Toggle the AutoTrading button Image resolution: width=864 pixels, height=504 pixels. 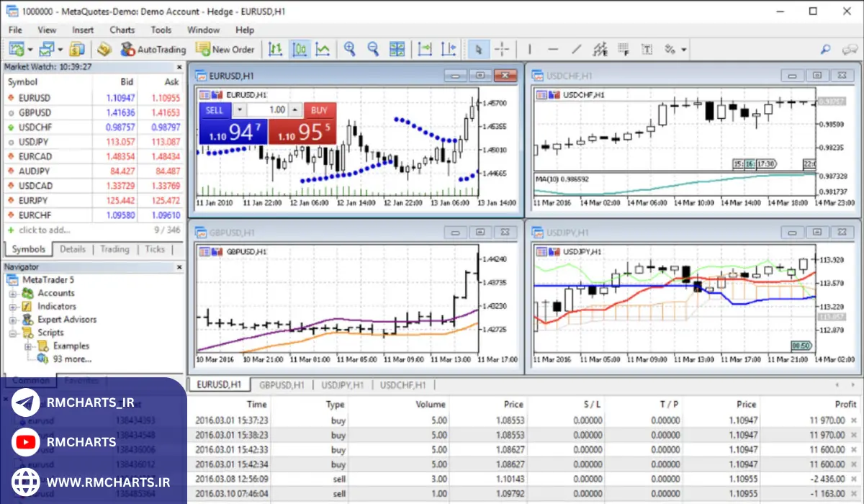tap(153, 50)
